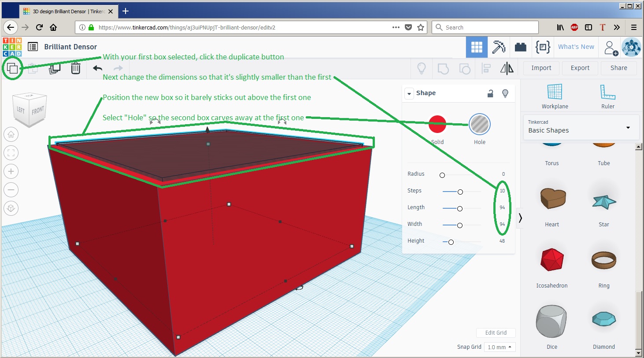This screenshot has width=644, height=358.
Task: Open a new browser tab with the plus
Action: 126,11
